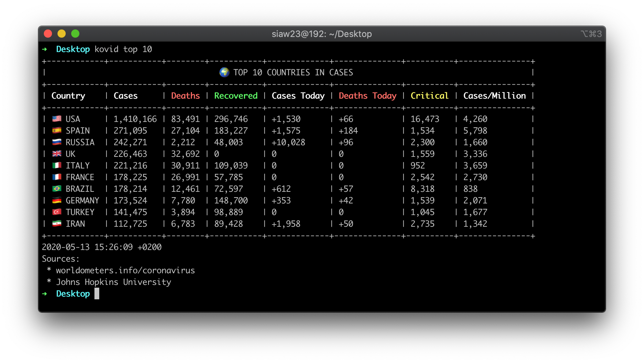This screenshot has height=363, width=644.
Task: Click the Deaths Today column header
Action: [368, 96]
